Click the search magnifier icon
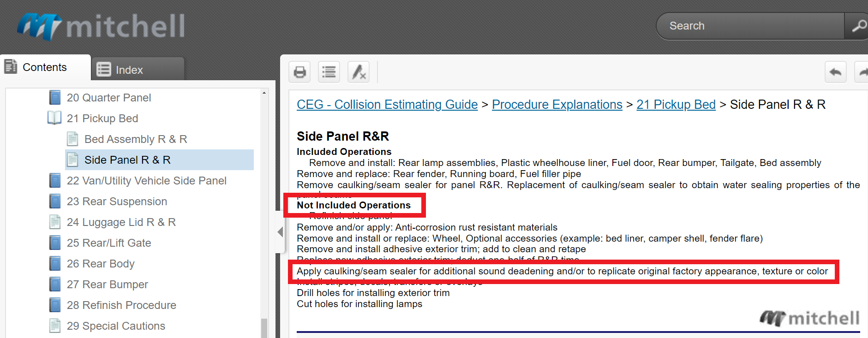The width and height of the screenshot is (868, 338). click(x=858, y=26)
